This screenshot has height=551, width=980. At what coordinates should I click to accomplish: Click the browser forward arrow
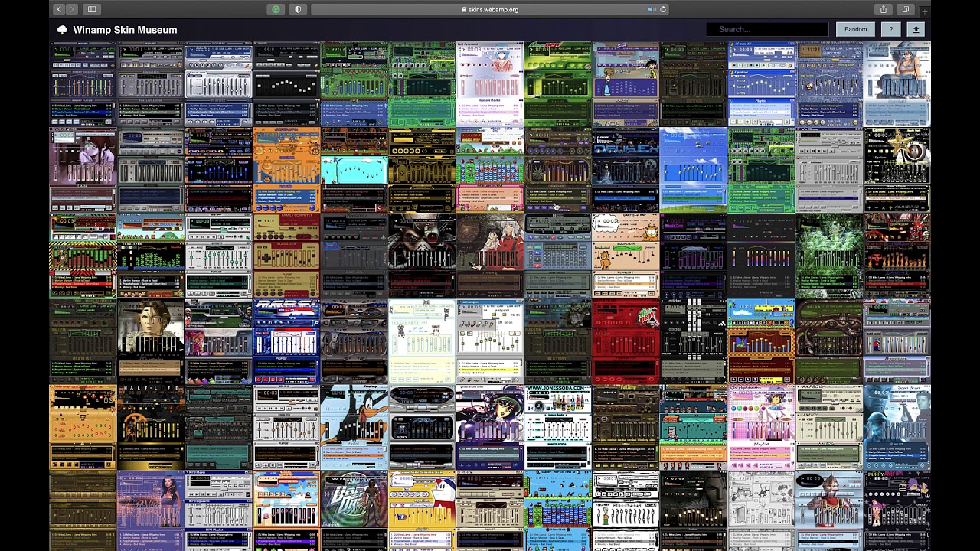(72, 9)
